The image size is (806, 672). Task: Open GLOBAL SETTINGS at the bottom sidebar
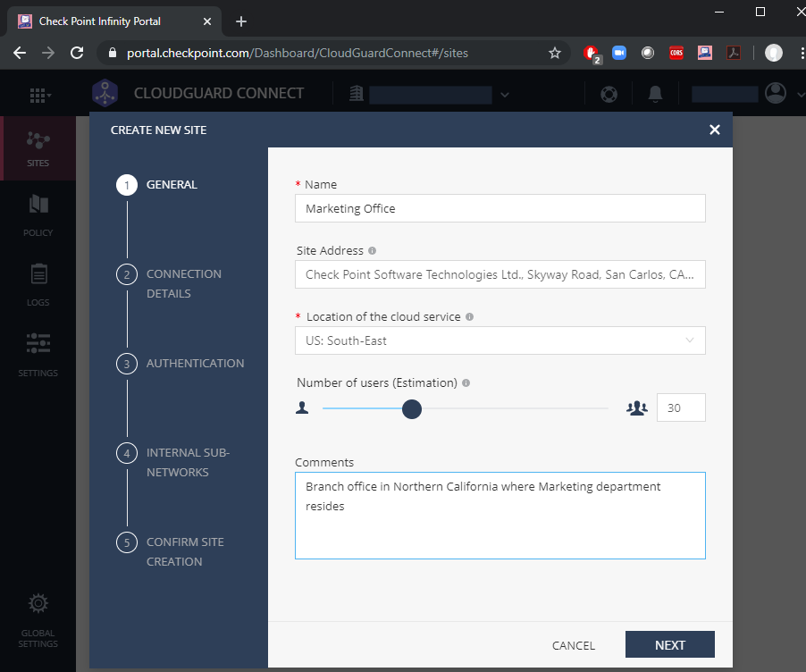(x=38, y=617)
